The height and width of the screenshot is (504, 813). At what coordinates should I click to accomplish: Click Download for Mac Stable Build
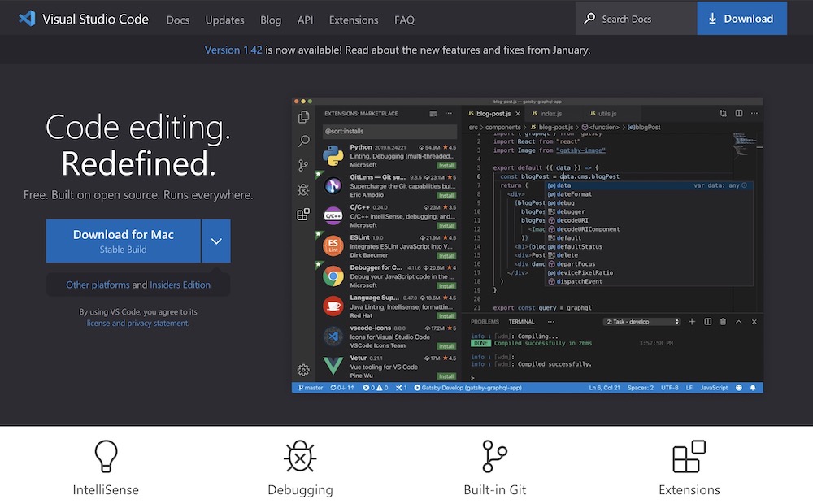124,241
